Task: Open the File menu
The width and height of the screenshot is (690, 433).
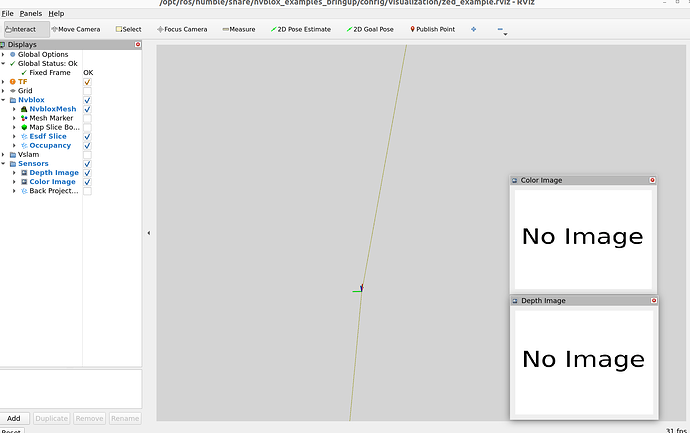Action: click(7, 14)
